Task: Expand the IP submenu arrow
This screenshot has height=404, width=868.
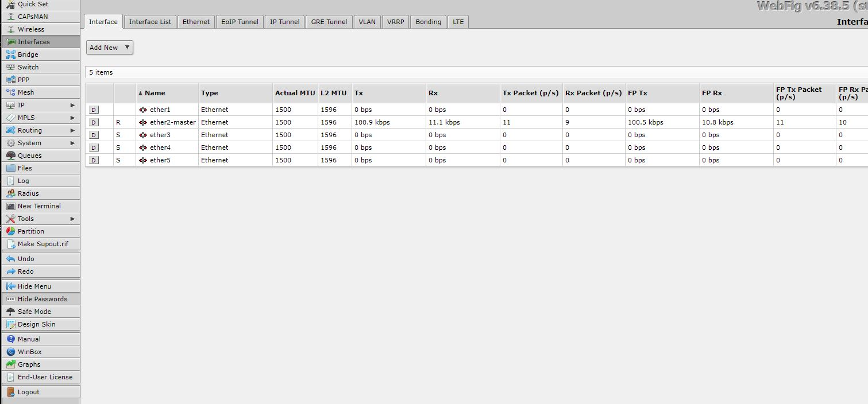Action: [72, 105]
